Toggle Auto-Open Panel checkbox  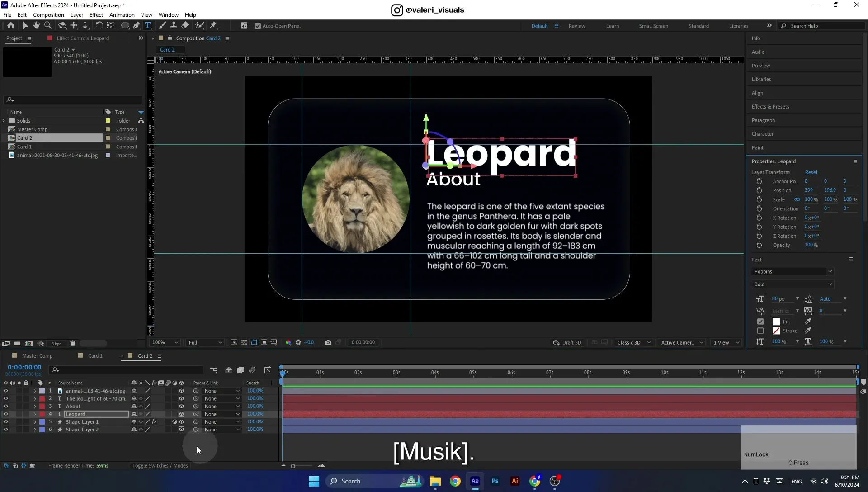coord(258,26)
